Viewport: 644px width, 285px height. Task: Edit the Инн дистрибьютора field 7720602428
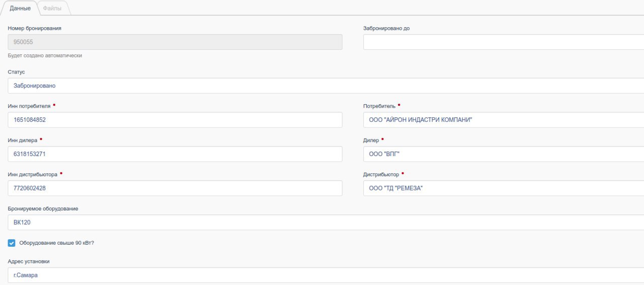tap(175, 188)
